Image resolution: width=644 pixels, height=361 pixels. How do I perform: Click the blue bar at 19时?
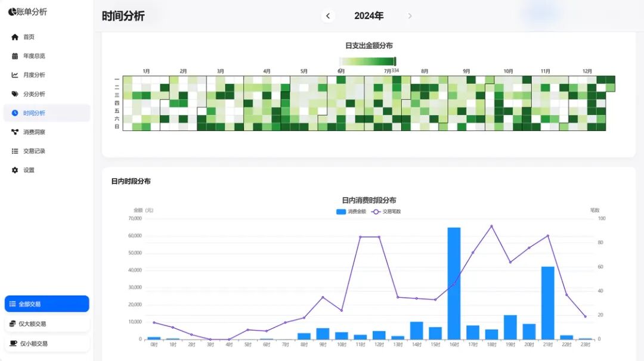pyautogui.click(x=510, y=327)
